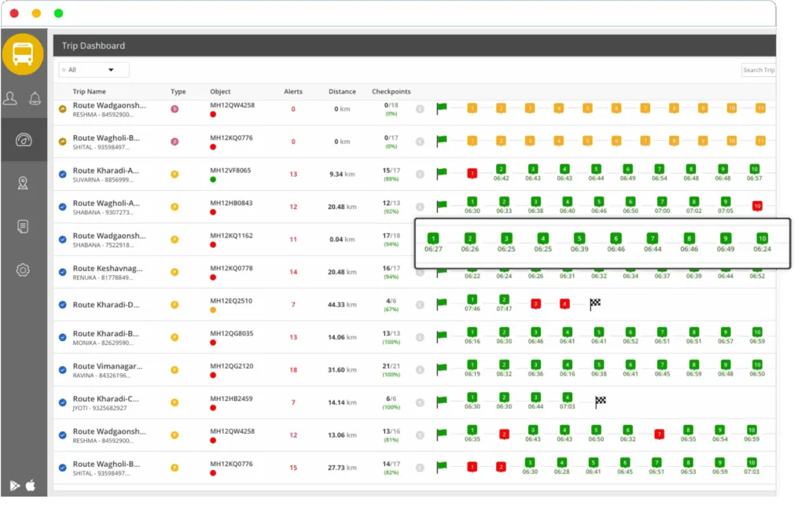Open the Route Kharadi-C trip name
The height and width of the screenshot is (532, 805).
[x=106, y=398]
